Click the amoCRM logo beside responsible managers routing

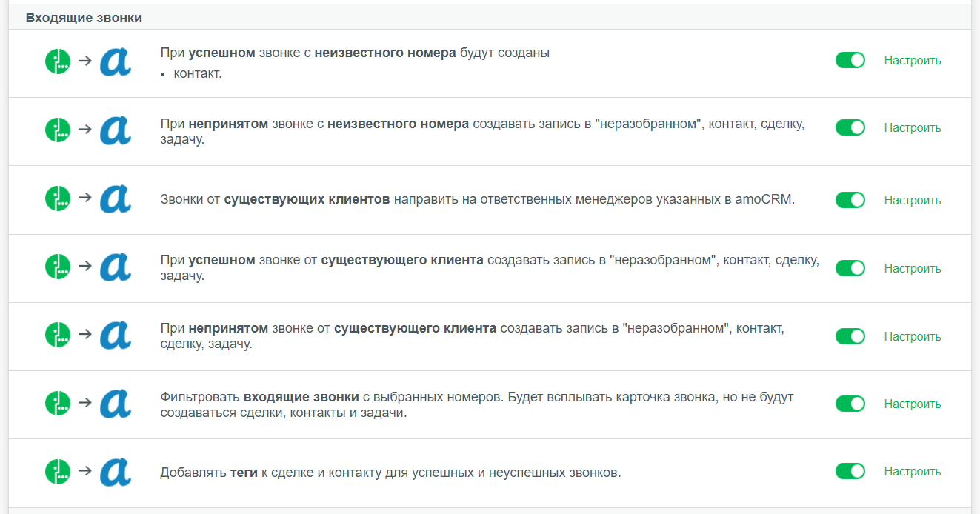click(115, 199)
